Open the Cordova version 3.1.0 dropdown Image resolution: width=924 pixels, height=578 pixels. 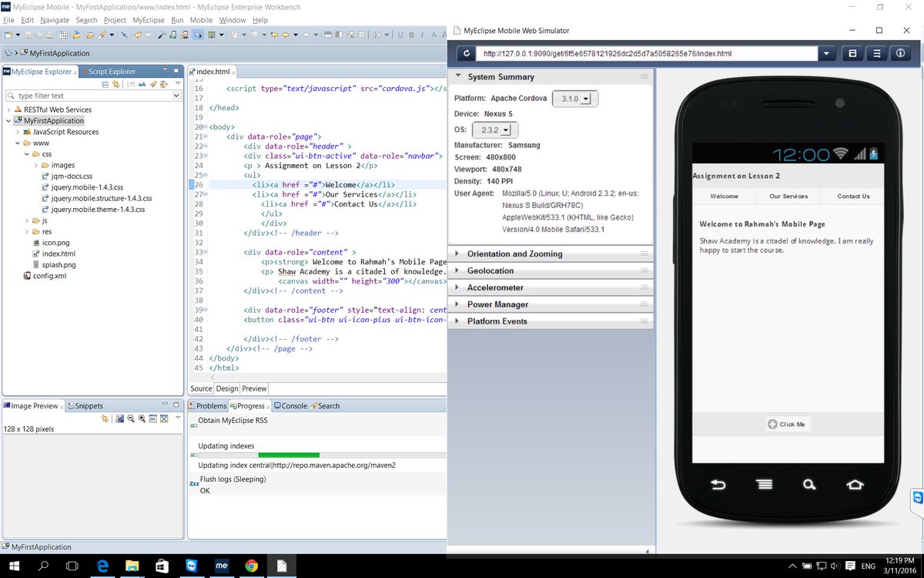click(575, 99)
